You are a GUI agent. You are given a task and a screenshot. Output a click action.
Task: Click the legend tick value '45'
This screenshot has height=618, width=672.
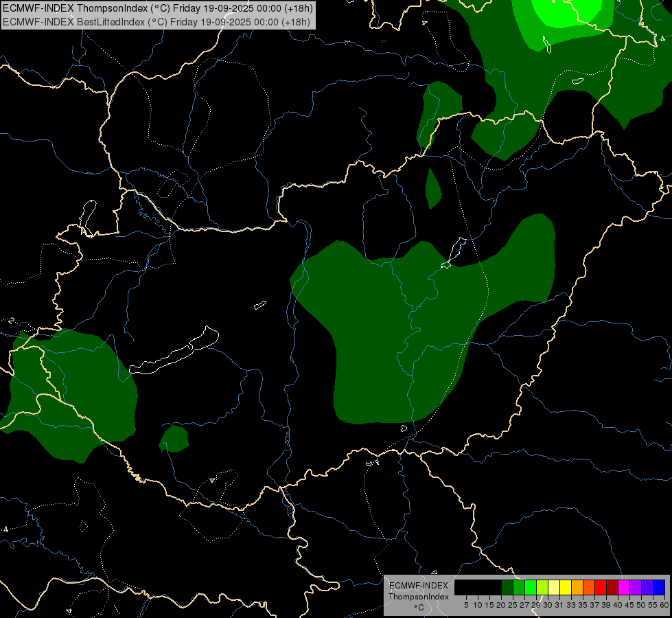[629, 605]
